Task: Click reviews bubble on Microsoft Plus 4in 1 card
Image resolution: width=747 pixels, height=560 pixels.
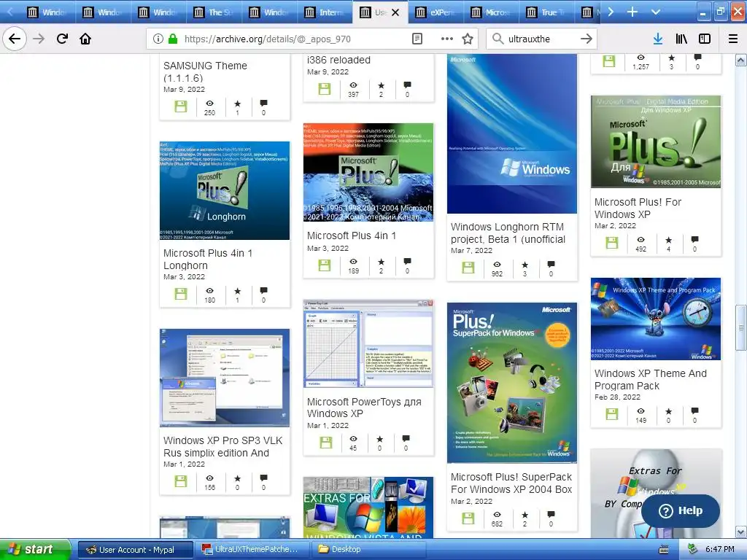Action: (407, 262)
